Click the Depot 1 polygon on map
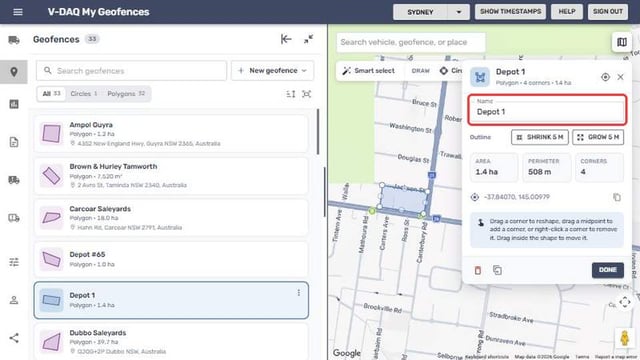 (x=403, y=200)
